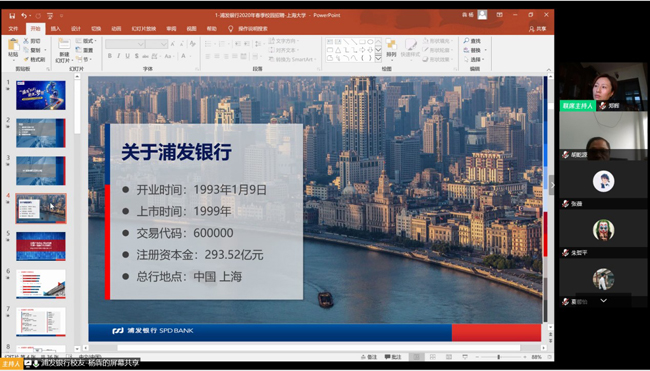
Task: Click the 粘贴 paste clipboard icon
Action: pyautogui.click(x=13, y=45)
